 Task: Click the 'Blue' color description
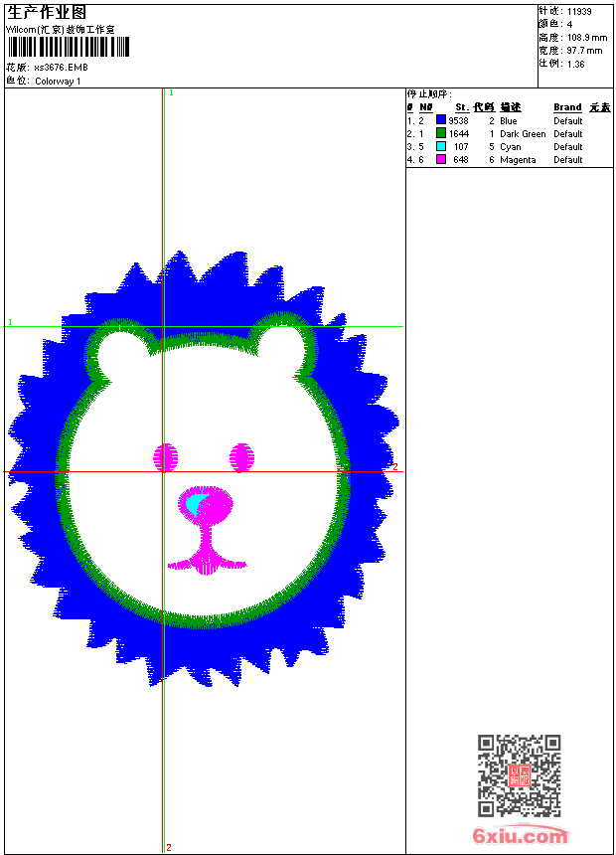[508, 121]
